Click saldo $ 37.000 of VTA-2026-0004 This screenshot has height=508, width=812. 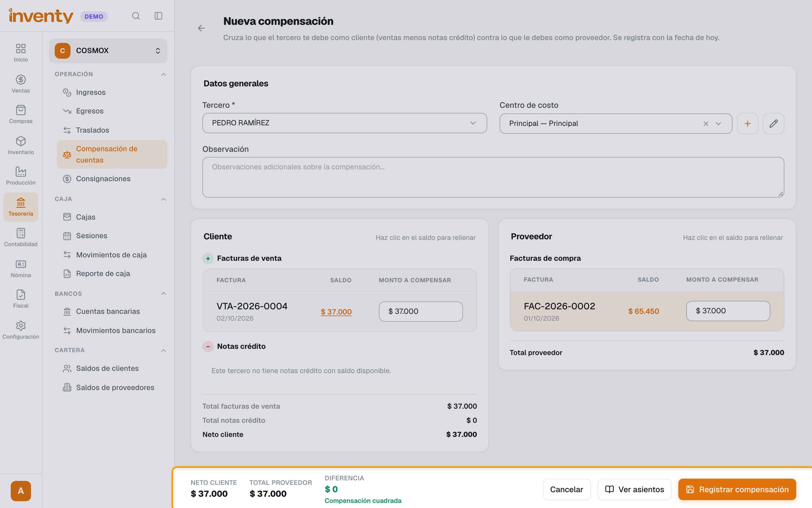click(336, 312)
